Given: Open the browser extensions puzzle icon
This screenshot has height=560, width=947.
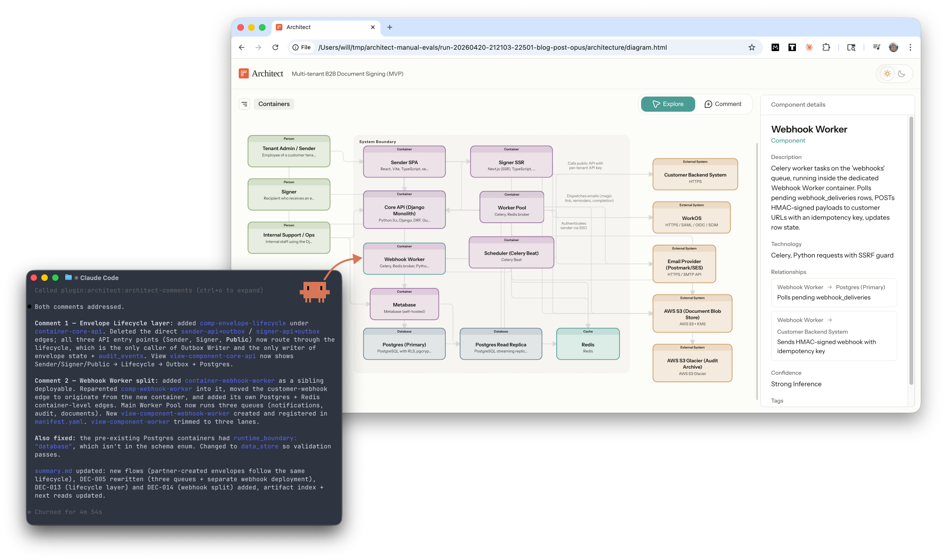Looking at the screenshot, I should (x=826, y=47).
